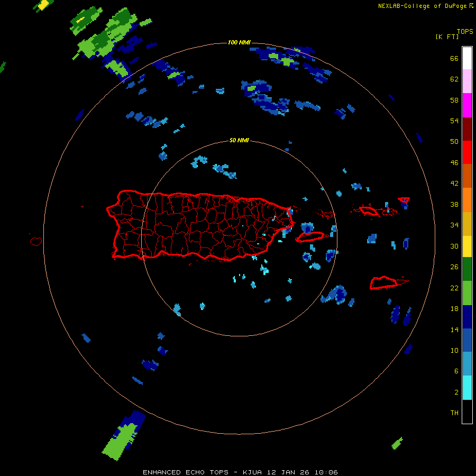Image resolution: width=476 pixels, height=476 pixels.
Task: Click the small round island outline west of Puerto Rico
Action: pyautogui.click(x=36, y=241)
